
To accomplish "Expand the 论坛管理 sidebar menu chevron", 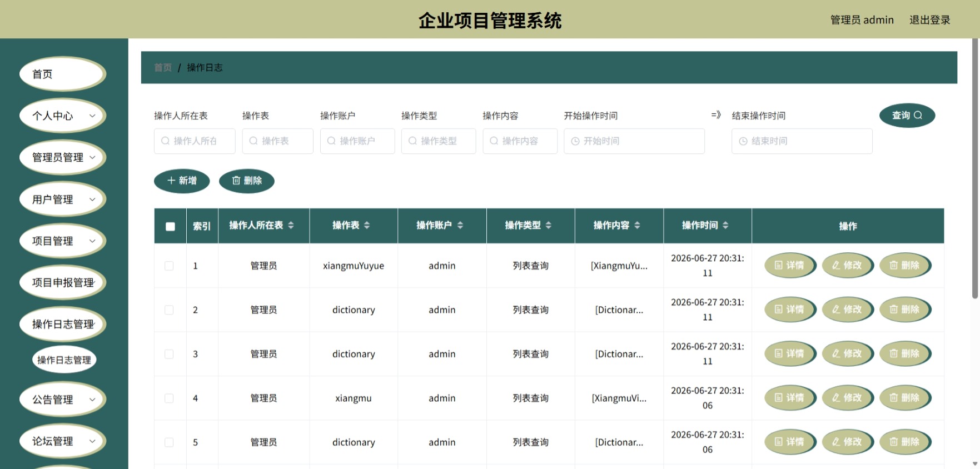I will pos(92,441).
